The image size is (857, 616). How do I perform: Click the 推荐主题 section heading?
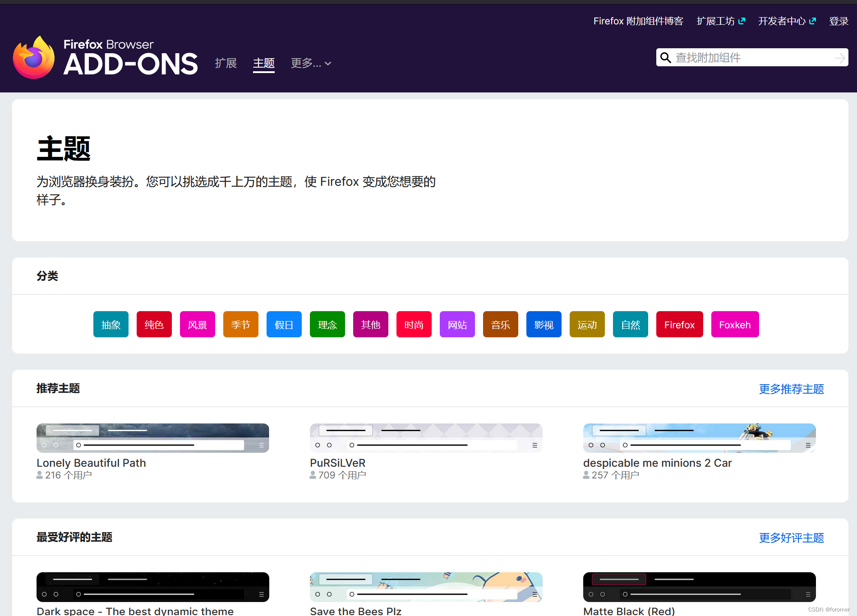(x=58, y=388)
